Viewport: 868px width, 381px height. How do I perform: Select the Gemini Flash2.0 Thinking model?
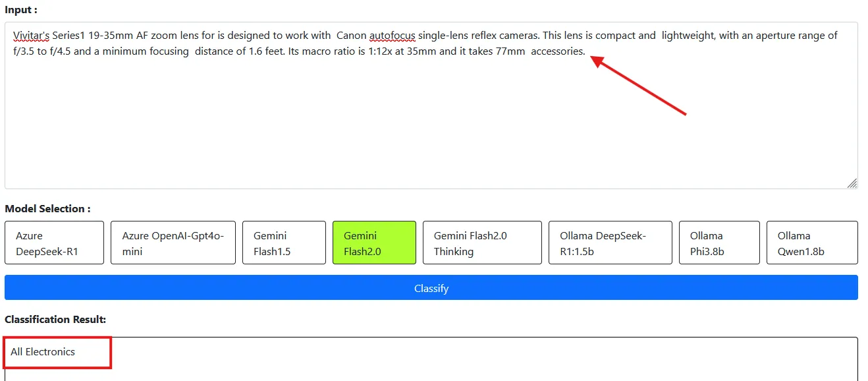(482, 243)
